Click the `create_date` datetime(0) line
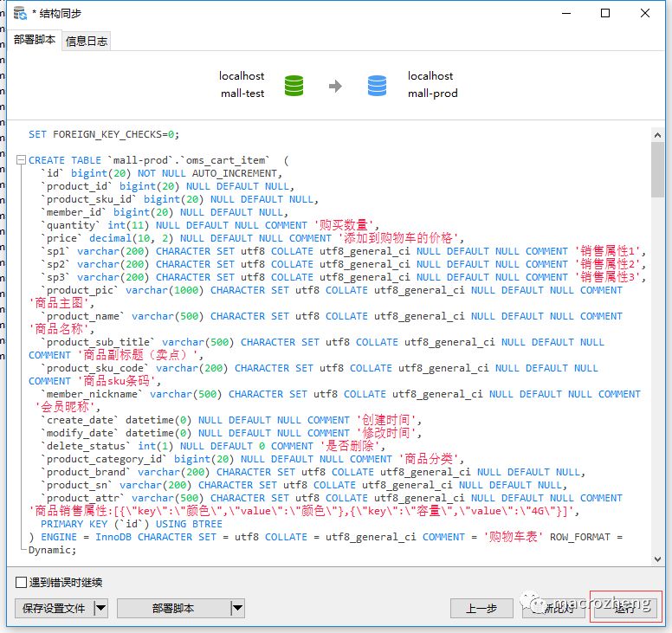The width and height of the screenshot is (672, 633). (231, 420)
